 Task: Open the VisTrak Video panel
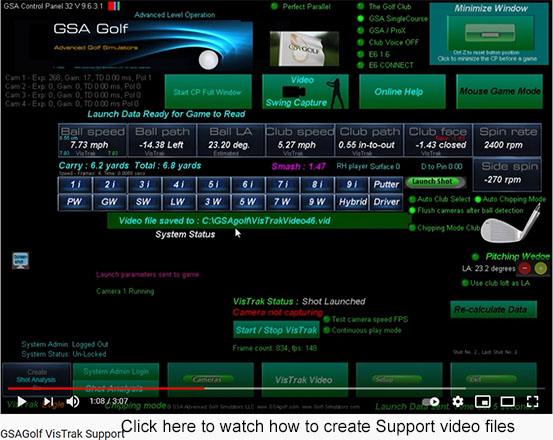click(x=305, y=379)
